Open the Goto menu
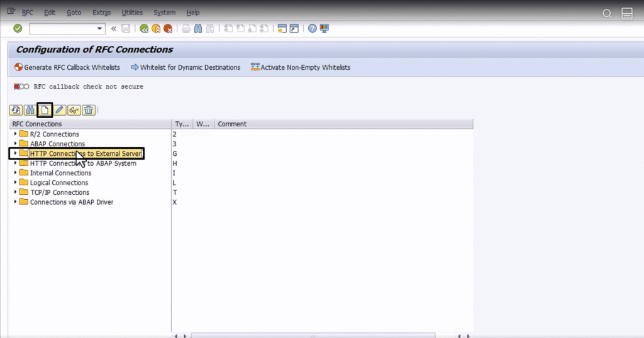Screen dimensions: 644x338 (x=74, y=13)
